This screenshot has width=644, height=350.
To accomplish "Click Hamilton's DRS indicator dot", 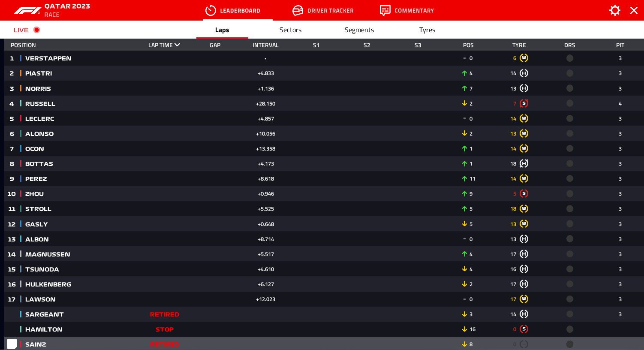I will [x=570, y=329].
